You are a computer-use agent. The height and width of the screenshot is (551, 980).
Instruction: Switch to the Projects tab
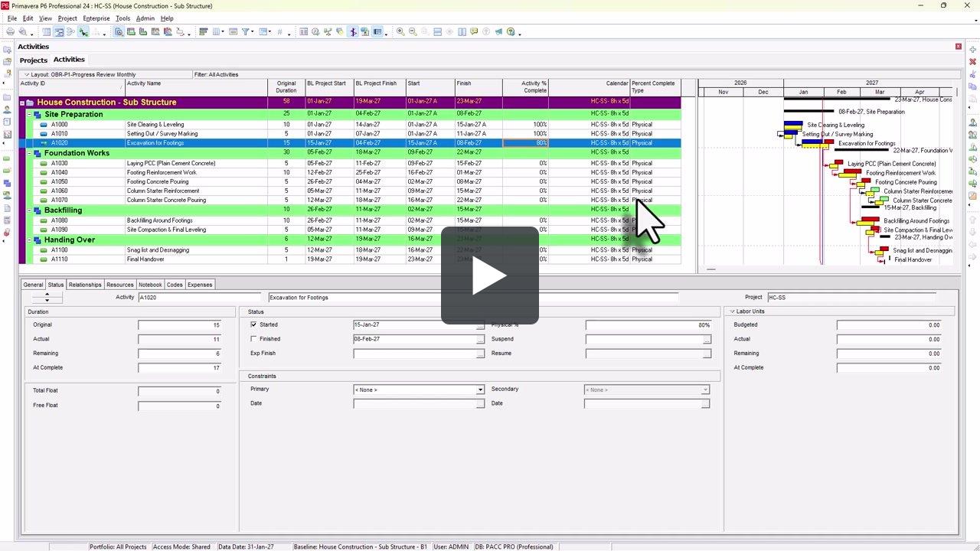pyautogui.click(x=34, y=60)
